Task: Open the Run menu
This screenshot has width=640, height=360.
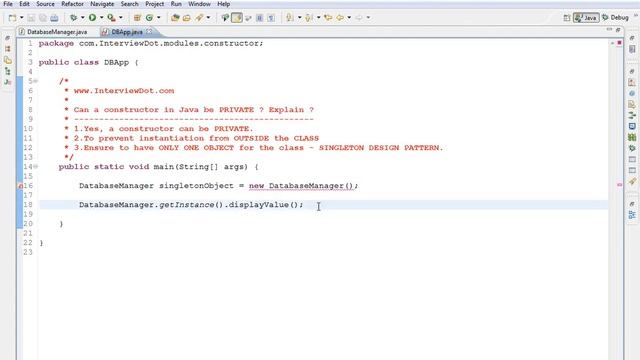Action: coord(176,4)
